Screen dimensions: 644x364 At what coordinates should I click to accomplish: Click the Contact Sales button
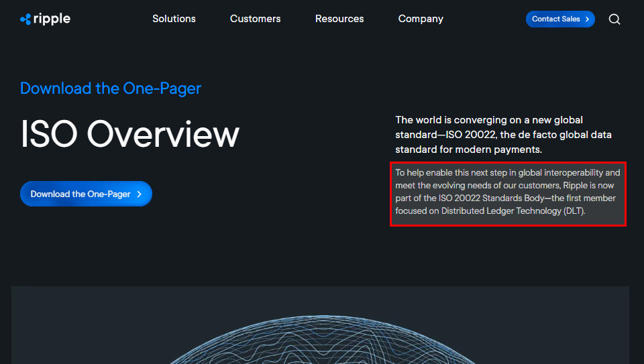click(560, 19)
